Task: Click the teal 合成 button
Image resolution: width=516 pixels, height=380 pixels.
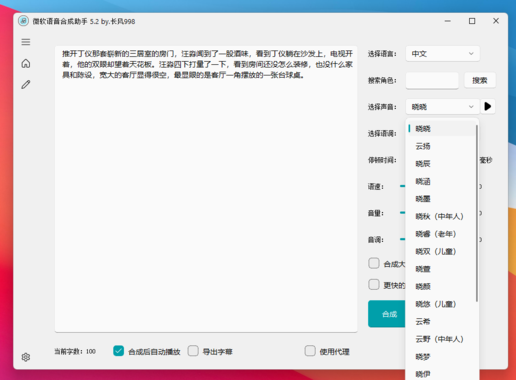Action: point(387,314)
